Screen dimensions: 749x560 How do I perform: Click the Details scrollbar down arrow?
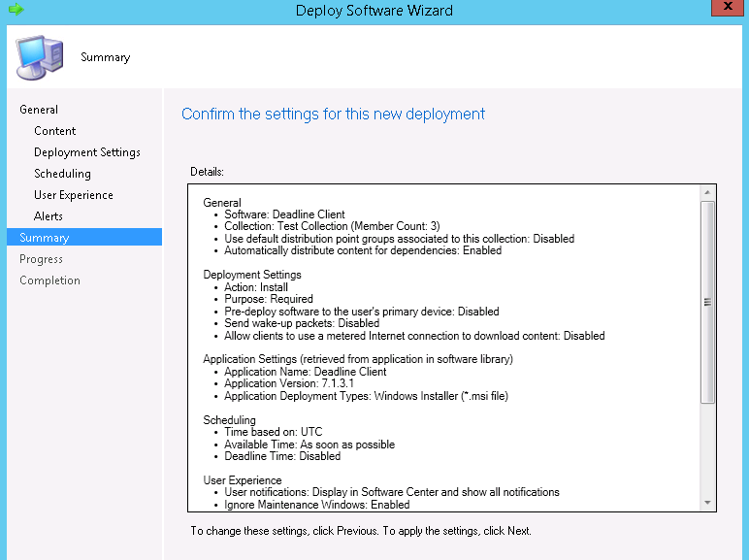(x=707, y=503)
